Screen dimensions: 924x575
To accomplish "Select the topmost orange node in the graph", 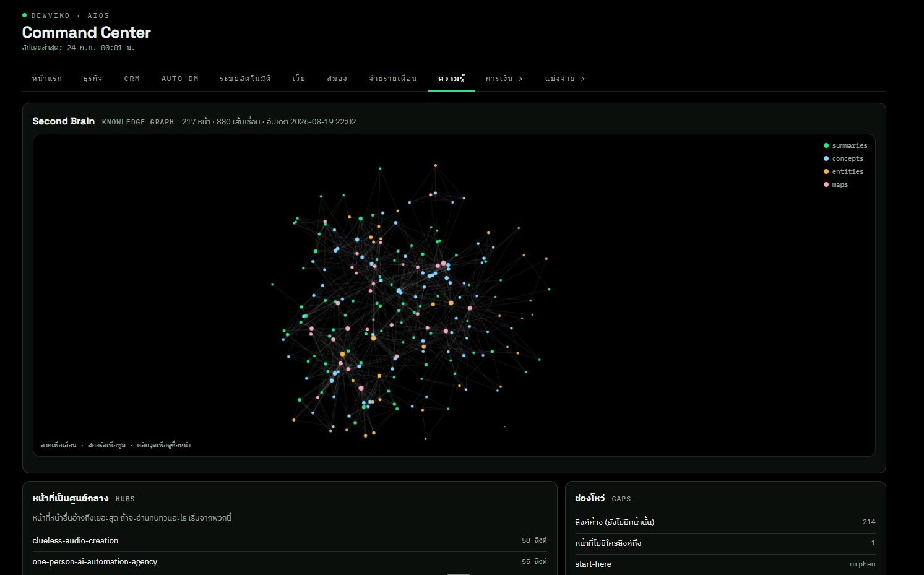I will (435, 165).
